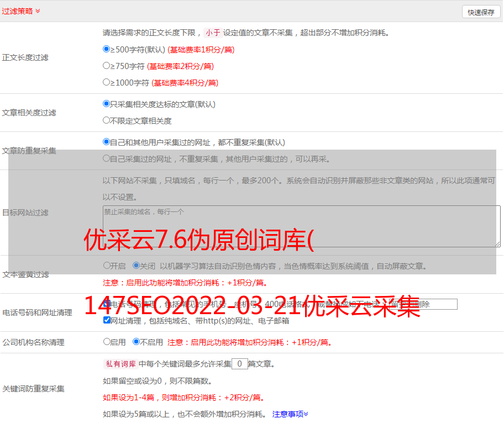Click the 如果设为1-4篇 red warning text
This screenshot has height=424, width=504.
[183, 397]
